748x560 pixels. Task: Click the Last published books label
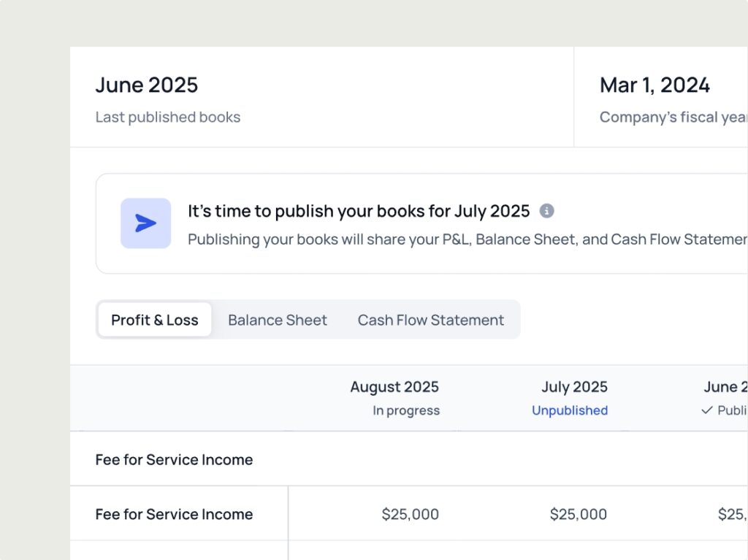[x=168, y=117]
